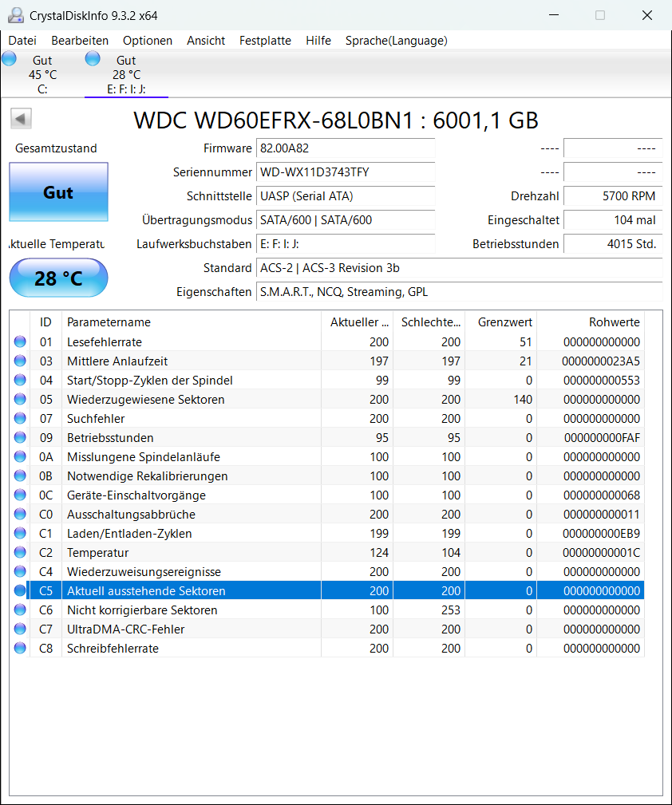Click the status orb for Wiederzuweisungsereignisse

click(20, 571)
